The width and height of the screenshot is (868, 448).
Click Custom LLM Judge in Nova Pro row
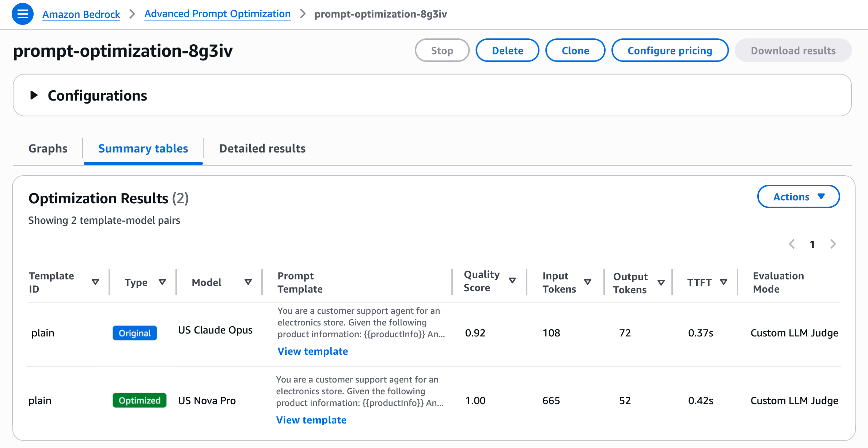pyautogui.click(x=795, y=400)
